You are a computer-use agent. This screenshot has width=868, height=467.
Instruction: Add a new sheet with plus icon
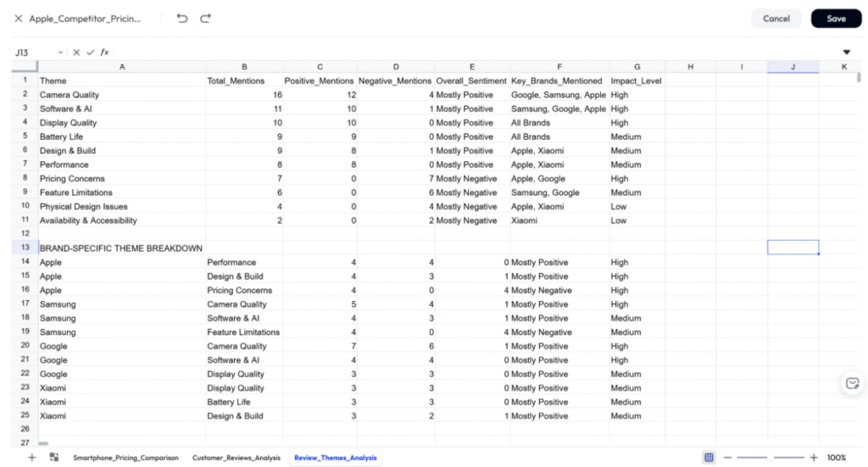(32, 458)
